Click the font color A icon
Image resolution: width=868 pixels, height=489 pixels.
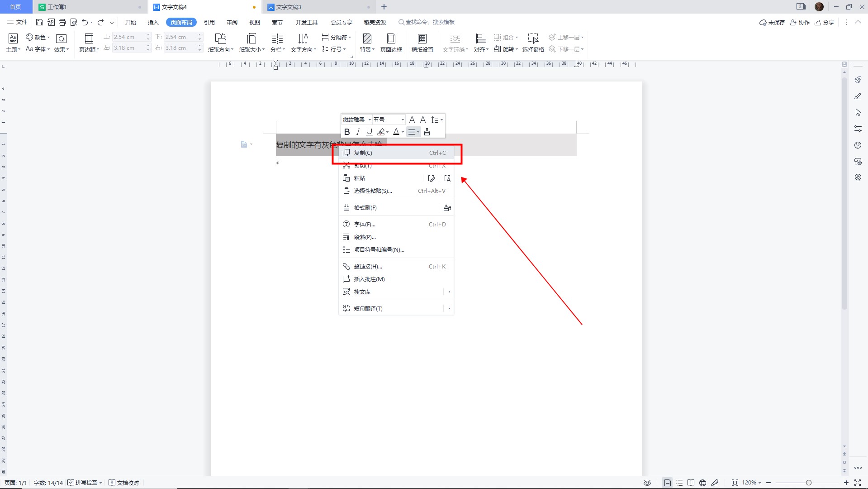[396, 132]
